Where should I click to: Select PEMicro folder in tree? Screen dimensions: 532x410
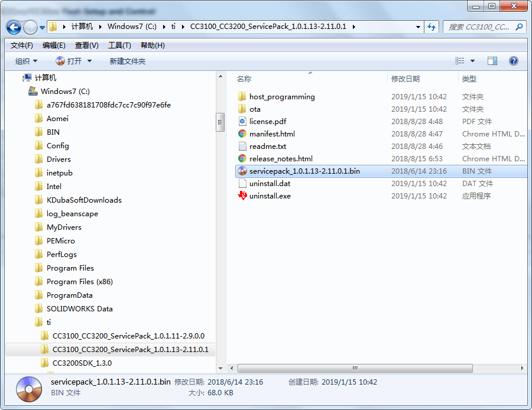61,240
